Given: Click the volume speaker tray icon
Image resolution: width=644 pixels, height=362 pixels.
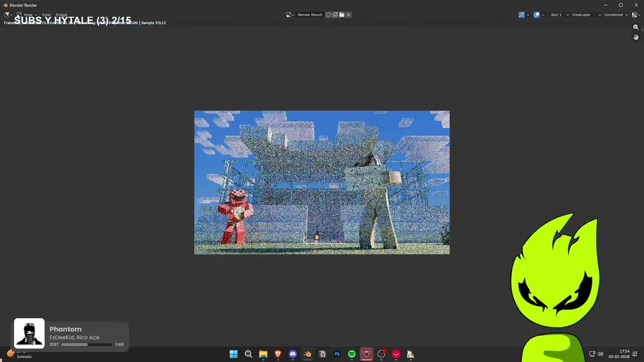Looking at the screenshot, I should (600, 354).
